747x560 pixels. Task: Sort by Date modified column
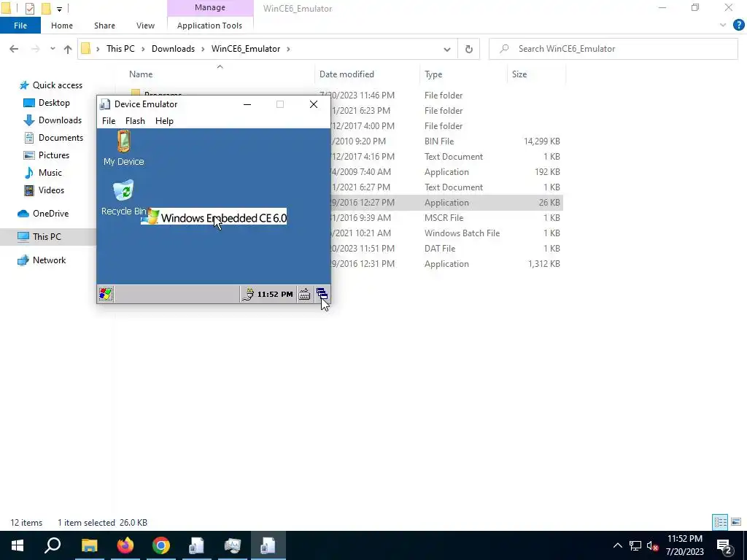(x=347, y=74)
